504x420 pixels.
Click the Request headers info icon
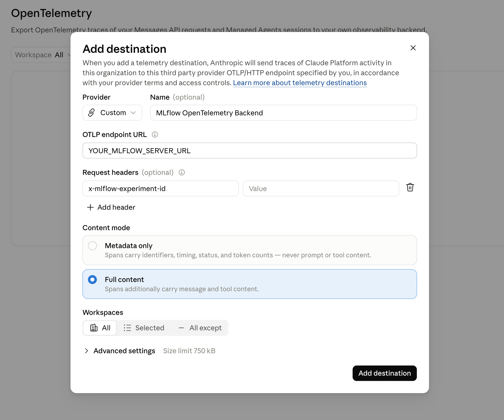coord(182,172)
